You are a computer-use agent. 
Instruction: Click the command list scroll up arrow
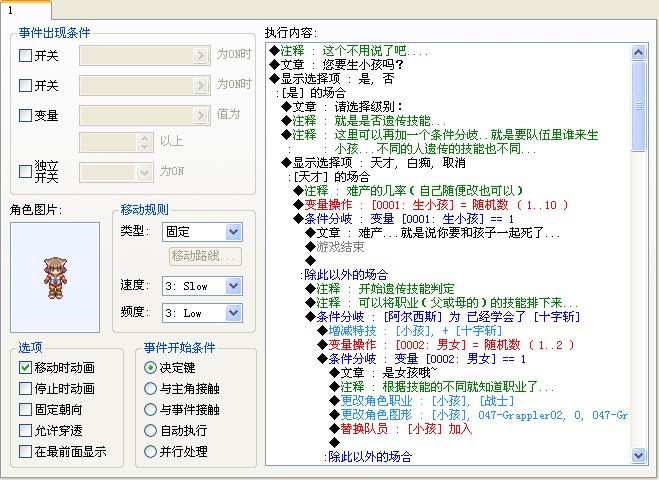tap(638, 53)
